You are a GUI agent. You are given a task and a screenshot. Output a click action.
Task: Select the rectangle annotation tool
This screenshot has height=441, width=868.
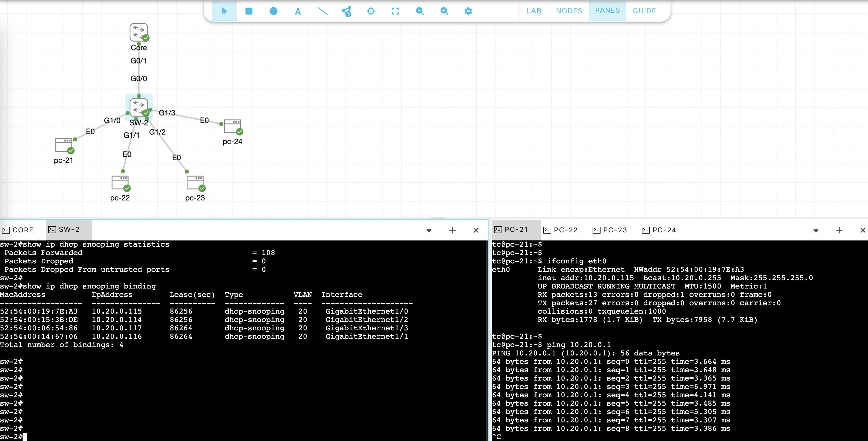click(x=249, y=11)
